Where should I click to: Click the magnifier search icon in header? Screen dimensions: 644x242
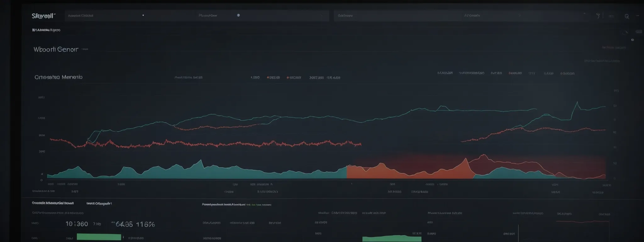click(x=627, y=16)
